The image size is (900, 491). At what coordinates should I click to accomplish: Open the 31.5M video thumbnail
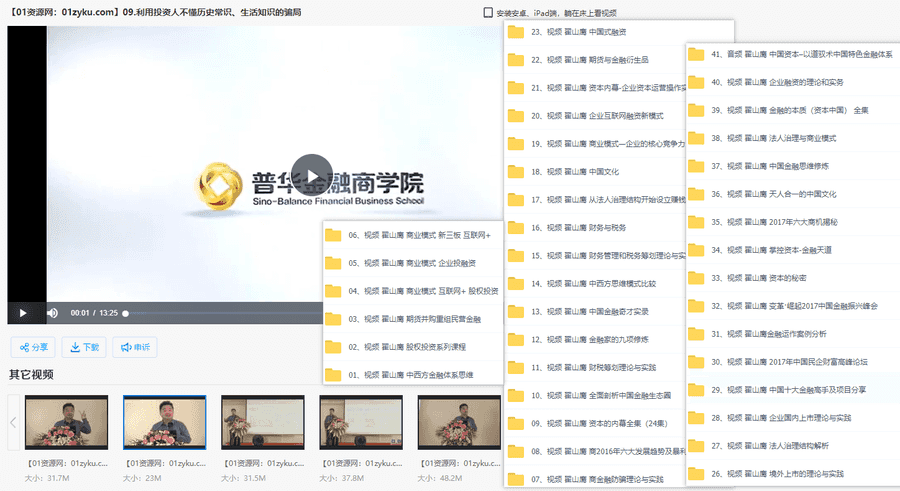263,422
